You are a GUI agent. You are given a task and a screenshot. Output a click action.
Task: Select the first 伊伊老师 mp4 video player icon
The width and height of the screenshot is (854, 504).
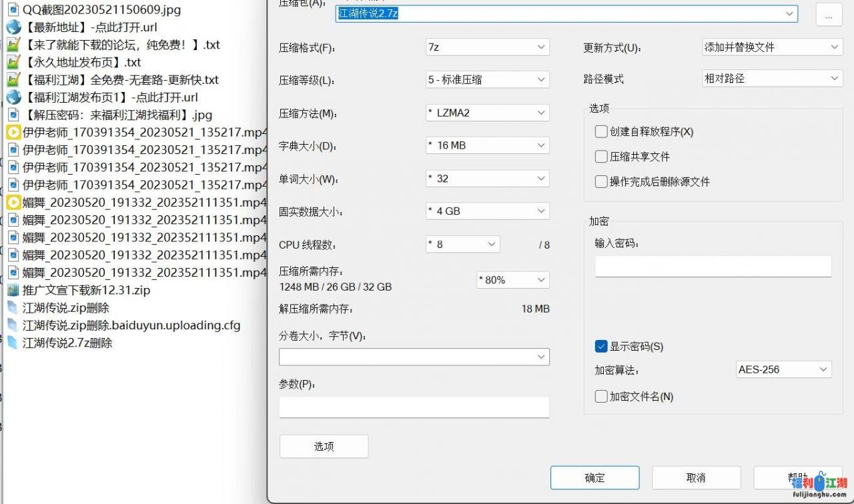tap(12, 132)
